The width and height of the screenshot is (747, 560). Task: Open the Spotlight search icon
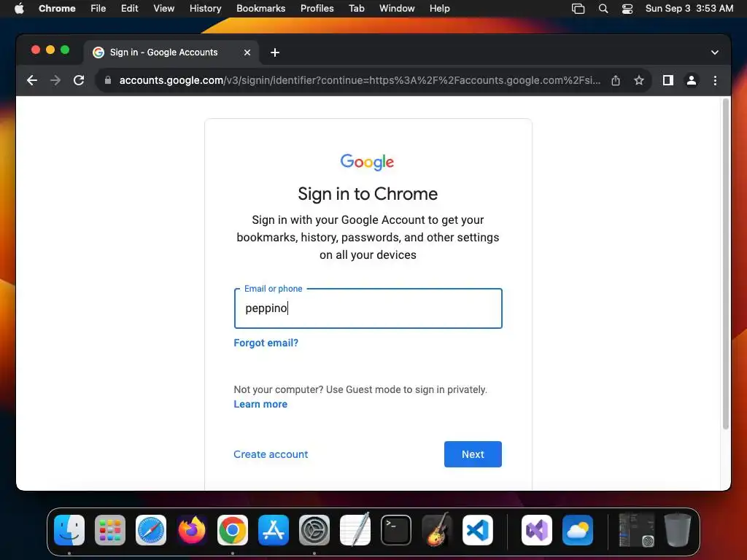pyautogui.click(x=603, y=9)
